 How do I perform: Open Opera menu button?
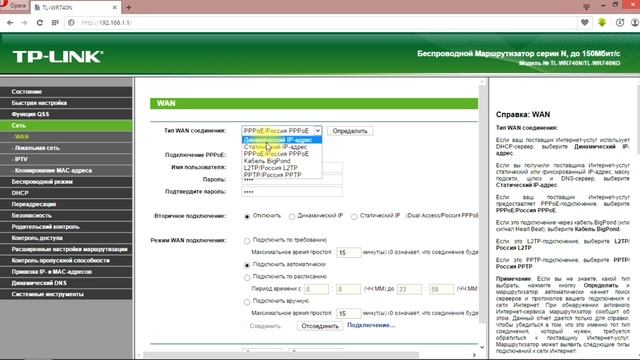(14, 6)
